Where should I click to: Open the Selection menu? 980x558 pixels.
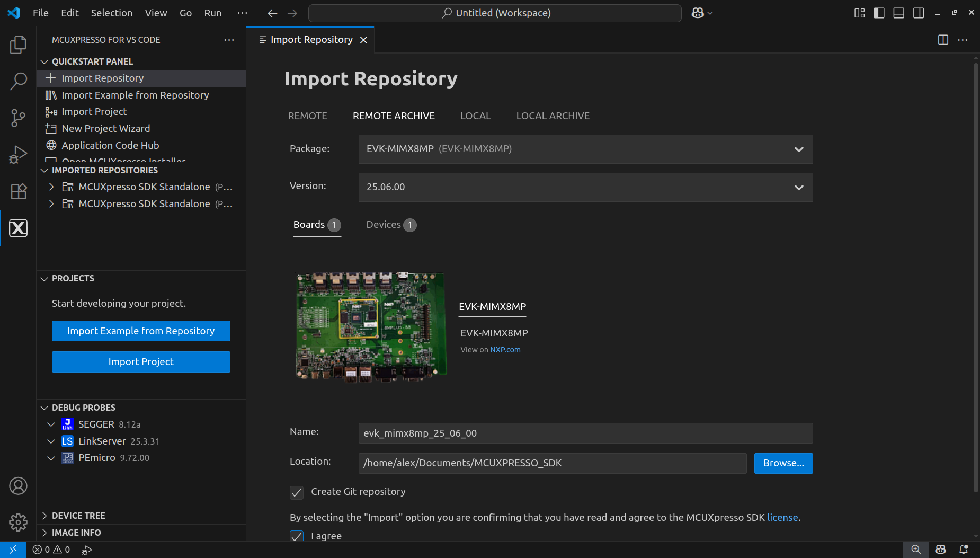[112, 13]
